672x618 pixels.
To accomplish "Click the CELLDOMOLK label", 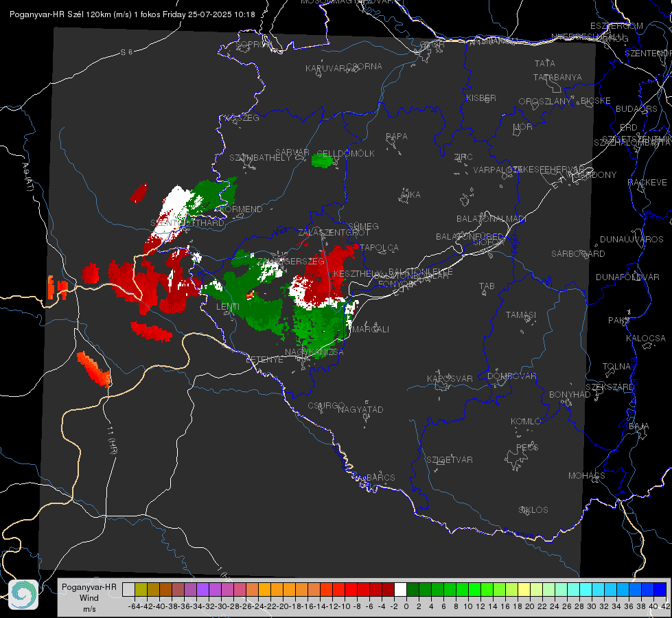I will [x=345, y=154].
